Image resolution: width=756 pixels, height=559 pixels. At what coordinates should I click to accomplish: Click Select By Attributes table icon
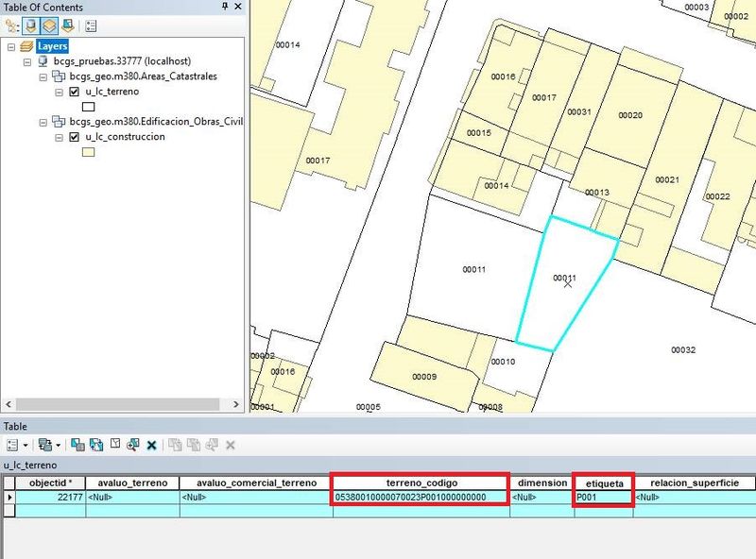[77, 445]
